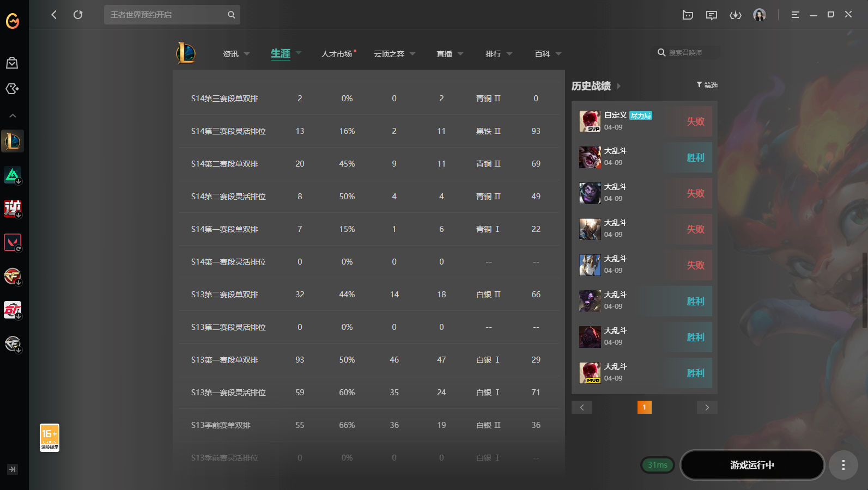Click the 搜索召唤师 search field
This screenshot has height=490, width=868.
click(x=685, y=53)
